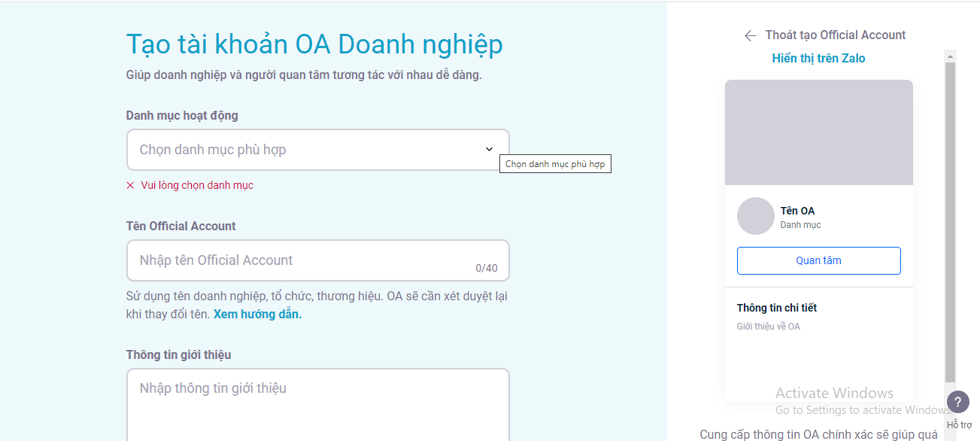Click the grey cover image placeholder

(x=818, y=132)
